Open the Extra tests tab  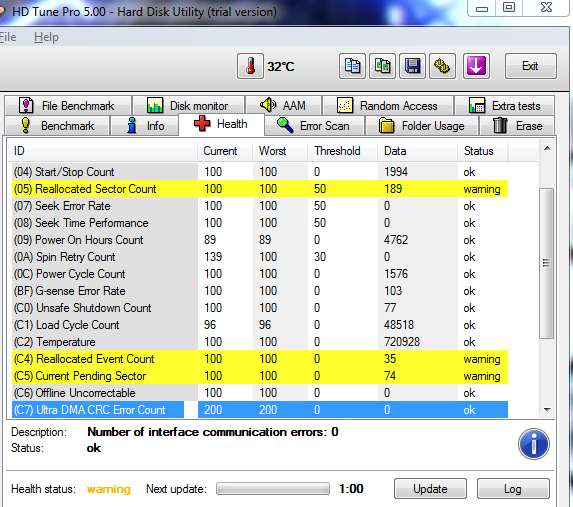pyautogui.click(x=505, y=106)
